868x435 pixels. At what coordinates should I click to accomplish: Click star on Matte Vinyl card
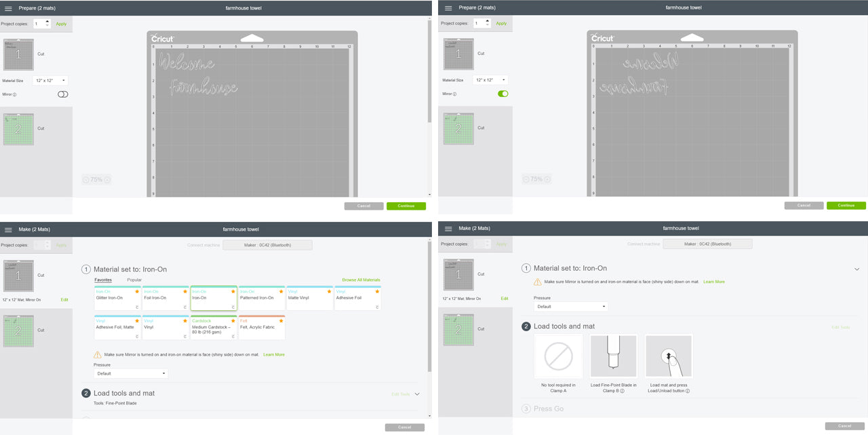pyautogui.click(x=329, y=291)
